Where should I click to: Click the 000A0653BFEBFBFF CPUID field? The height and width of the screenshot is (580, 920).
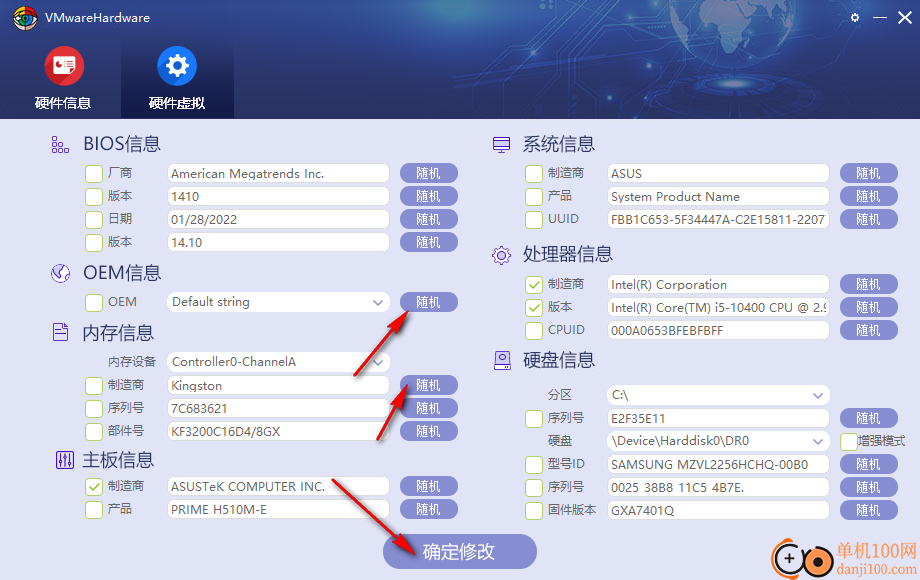point(718,330)
